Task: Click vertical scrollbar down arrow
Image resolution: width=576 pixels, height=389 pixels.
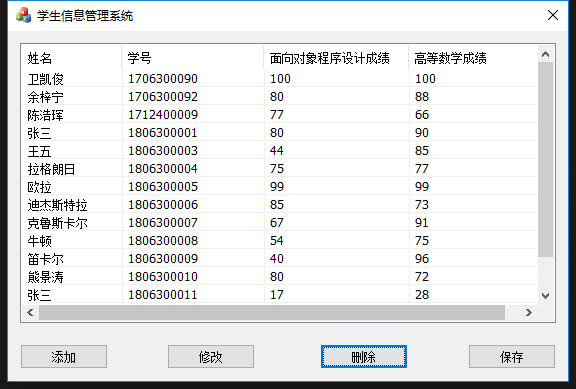Action: point(546,296)
